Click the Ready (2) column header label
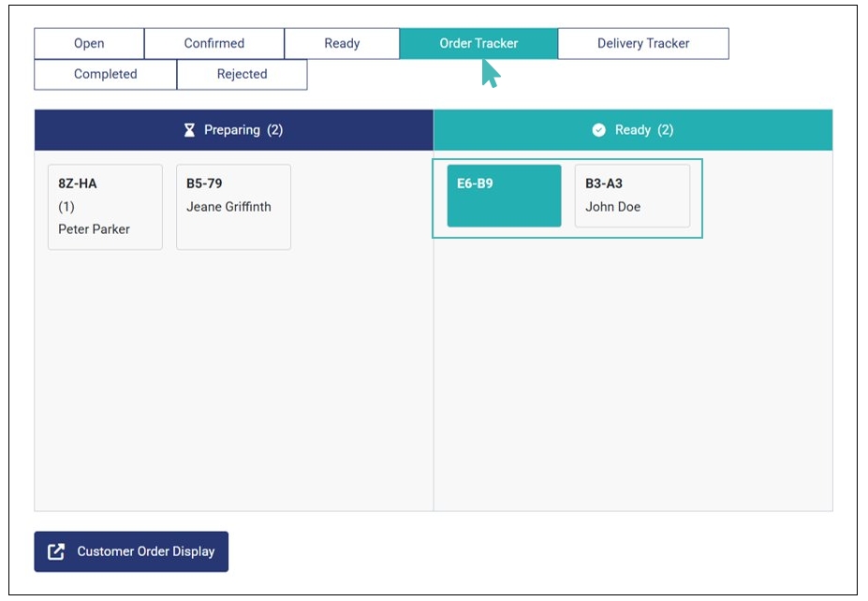868x601 pixels. tap(643, 130)
